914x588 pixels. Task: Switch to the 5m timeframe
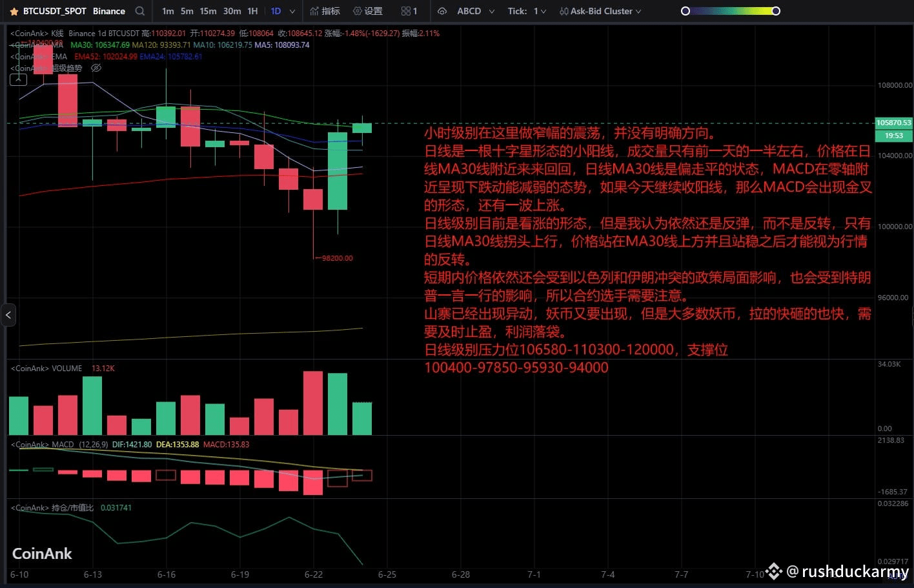187,11
